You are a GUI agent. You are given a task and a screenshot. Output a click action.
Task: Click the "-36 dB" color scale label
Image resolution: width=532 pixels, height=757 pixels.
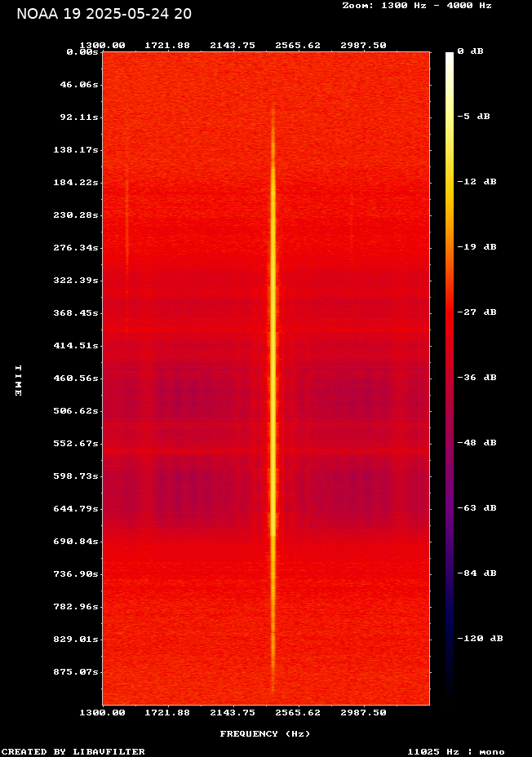click(x=477, y=378)
